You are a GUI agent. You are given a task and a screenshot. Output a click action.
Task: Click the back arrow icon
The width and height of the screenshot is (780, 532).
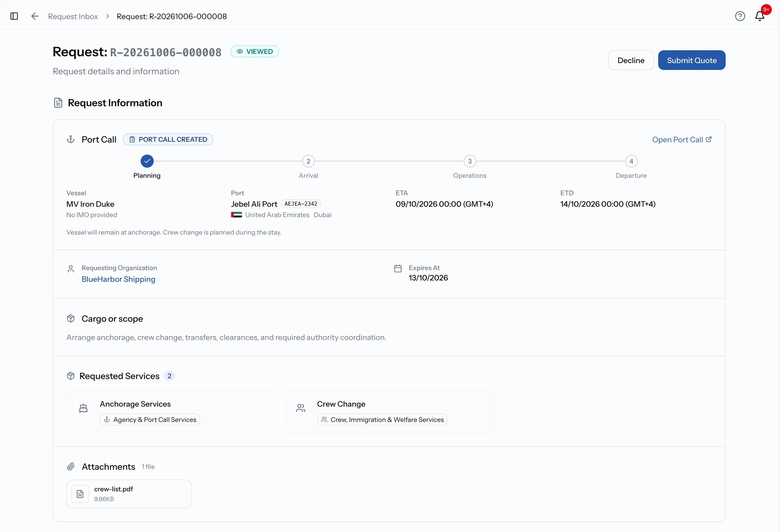35,16
